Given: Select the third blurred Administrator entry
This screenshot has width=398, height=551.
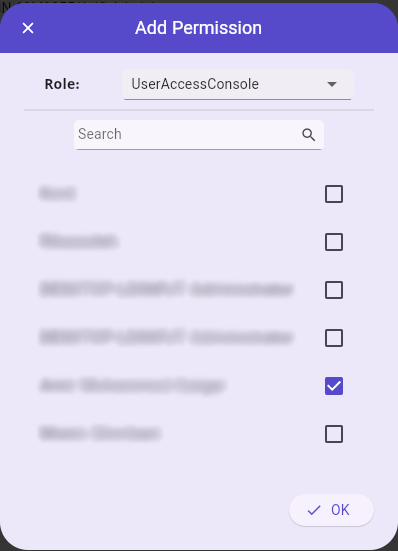Looking at the screenshot, I should pos(166,289).
